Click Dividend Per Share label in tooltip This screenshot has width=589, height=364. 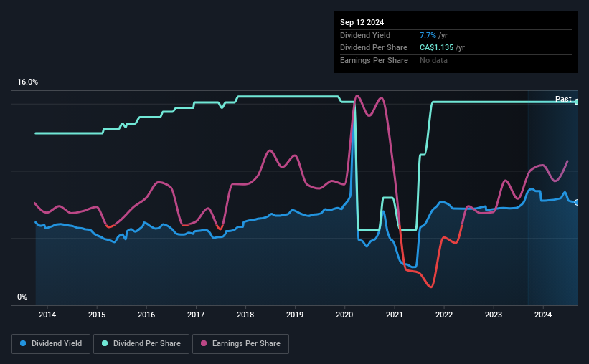373,48
